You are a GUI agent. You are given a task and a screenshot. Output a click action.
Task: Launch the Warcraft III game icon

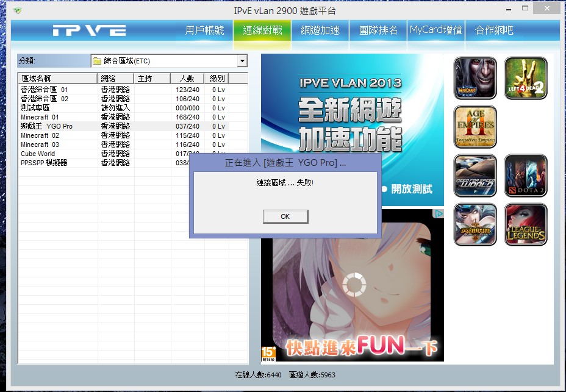[475, 78]
